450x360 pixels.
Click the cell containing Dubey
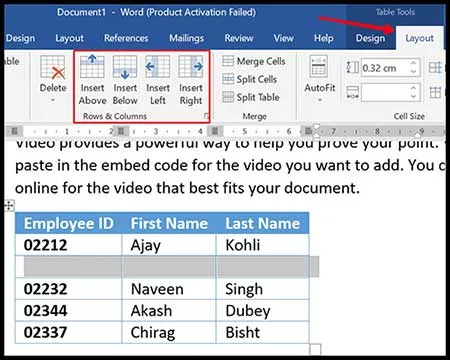click(262, 310)
